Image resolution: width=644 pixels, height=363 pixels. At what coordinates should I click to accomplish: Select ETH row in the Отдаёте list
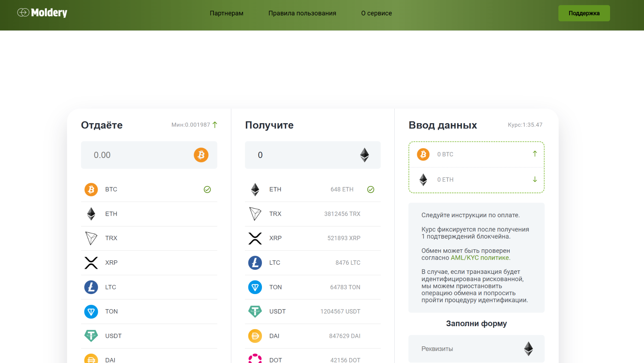pyautogui.click(x=149, y=214)
